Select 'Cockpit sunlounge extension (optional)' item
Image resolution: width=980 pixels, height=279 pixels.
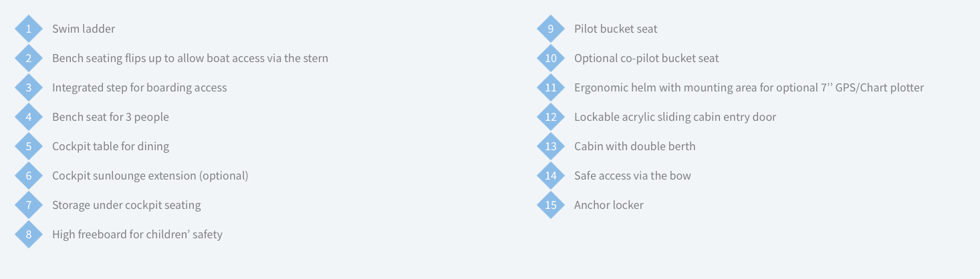tap(150, 176)
